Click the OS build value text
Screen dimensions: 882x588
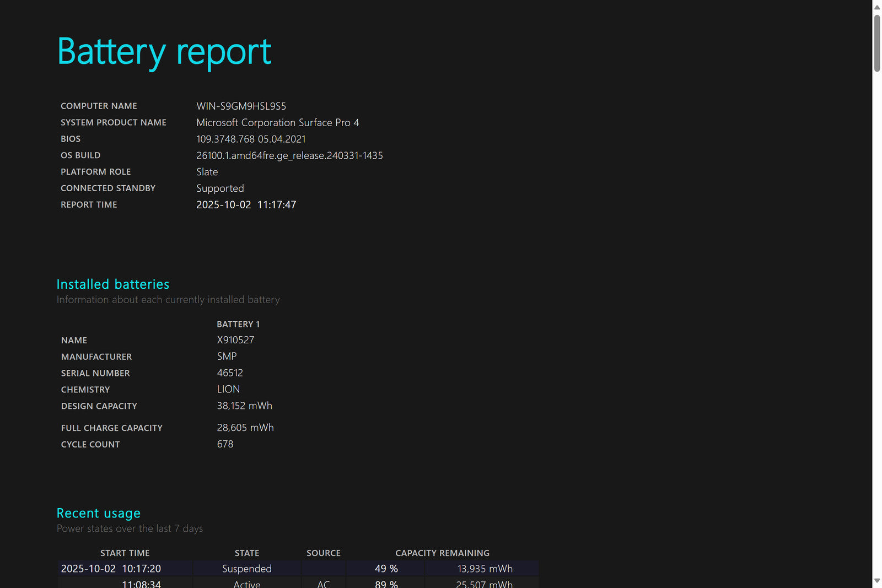pos(289,156)
